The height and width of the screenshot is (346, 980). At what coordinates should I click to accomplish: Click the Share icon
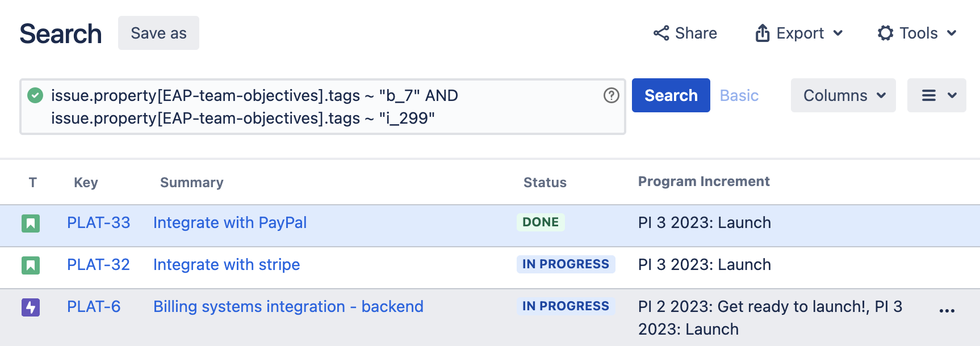[x=661, y=33]
